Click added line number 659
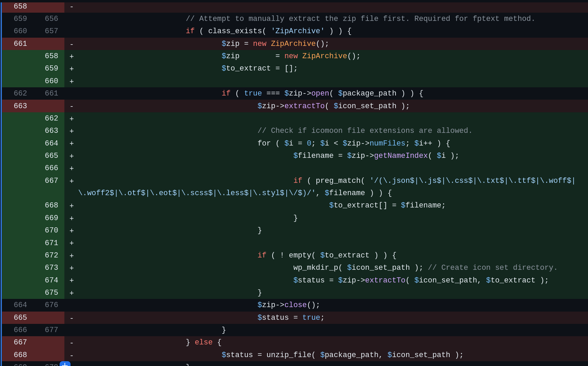 [51, 68]
